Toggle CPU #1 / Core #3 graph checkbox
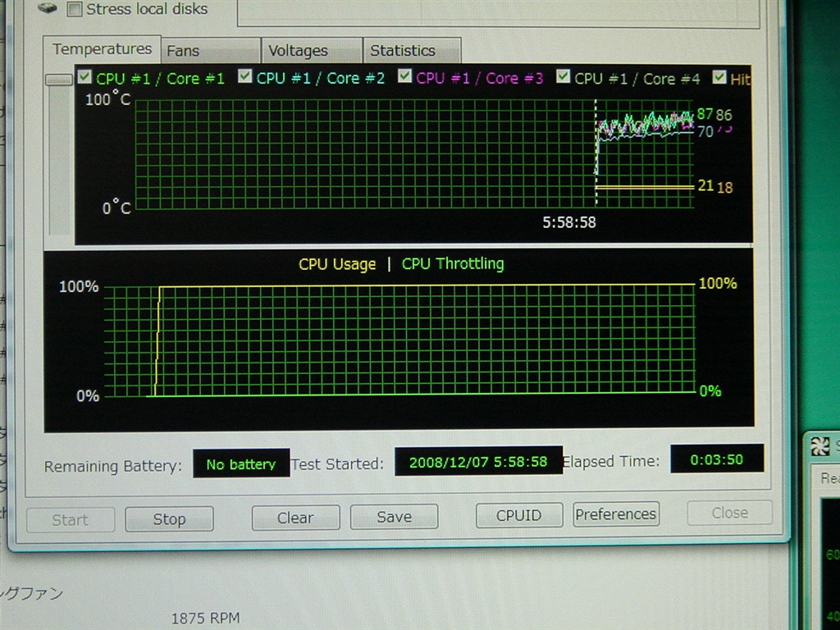840x630 pixels. point(404,76)
